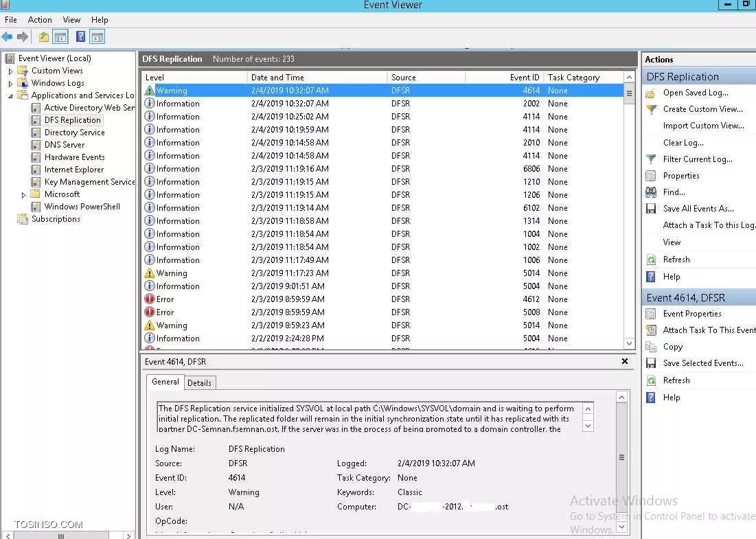This screenshot has height=539, width=756.
Task: Click the Attach Task To This Event icon
Action: coord(651,330)
